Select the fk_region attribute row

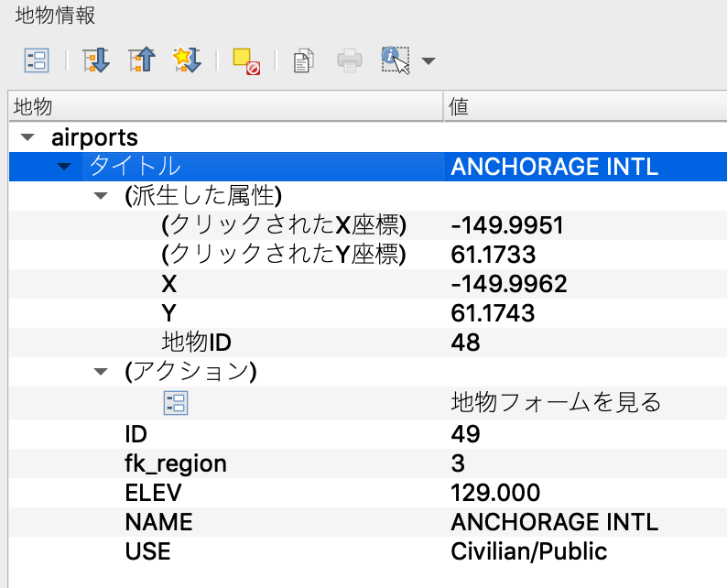tap(176, 463)
